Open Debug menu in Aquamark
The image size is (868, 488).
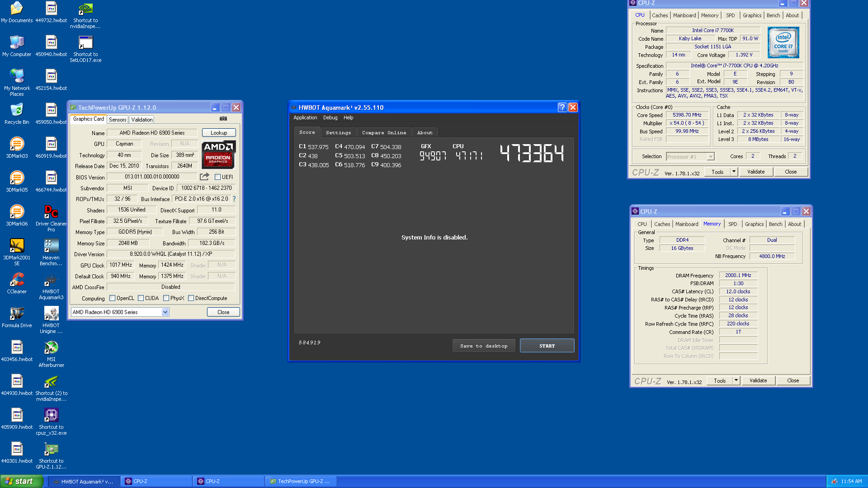pyautogui.click(x=330, y=117)
